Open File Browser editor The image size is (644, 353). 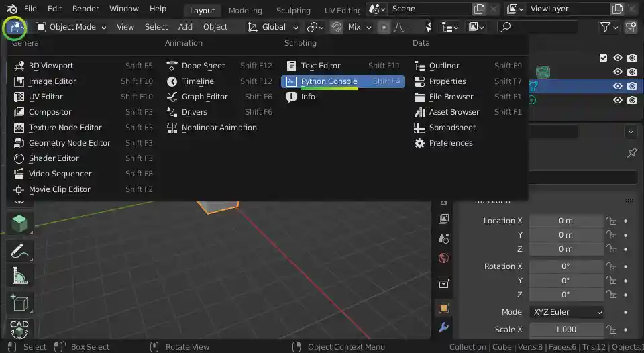tap(468, 97)
